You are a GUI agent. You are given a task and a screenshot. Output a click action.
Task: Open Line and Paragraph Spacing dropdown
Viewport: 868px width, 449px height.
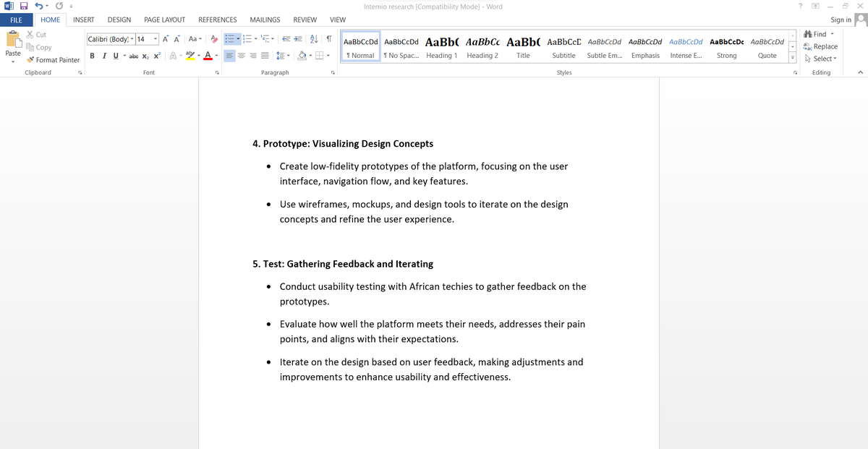(288, 56)
